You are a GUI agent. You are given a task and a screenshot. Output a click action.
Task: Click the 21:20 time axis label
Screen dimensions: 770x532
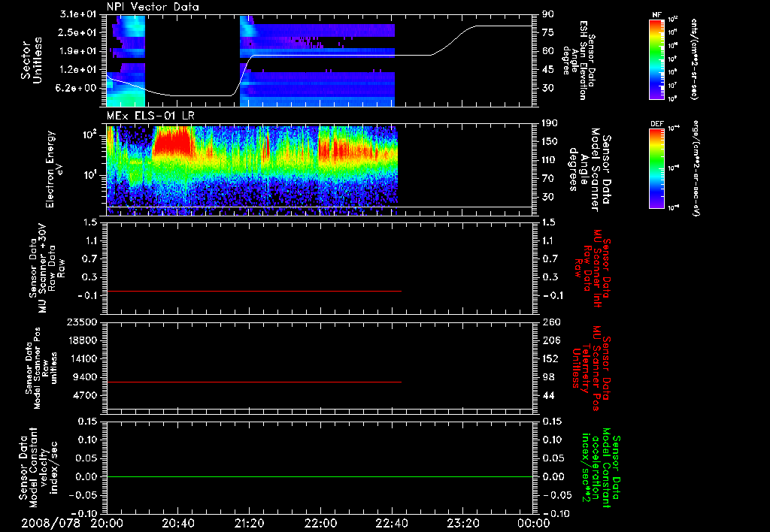pos(249,523)
